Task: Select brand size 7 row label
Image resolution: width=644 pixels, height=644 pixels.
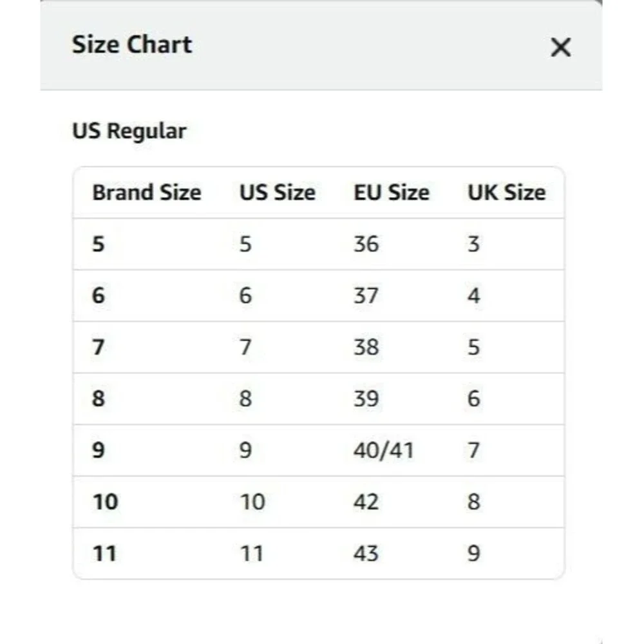Action: pyautogui.click(x=98, y=347)
